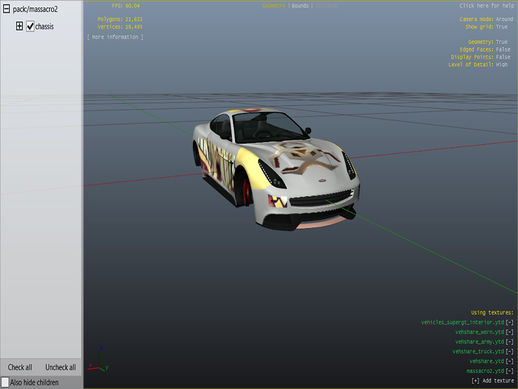The height and width of the screenshot is (389, 518).
Task: Collapse the pack/massacro2 tree node
Action: [x=6, y=9]
